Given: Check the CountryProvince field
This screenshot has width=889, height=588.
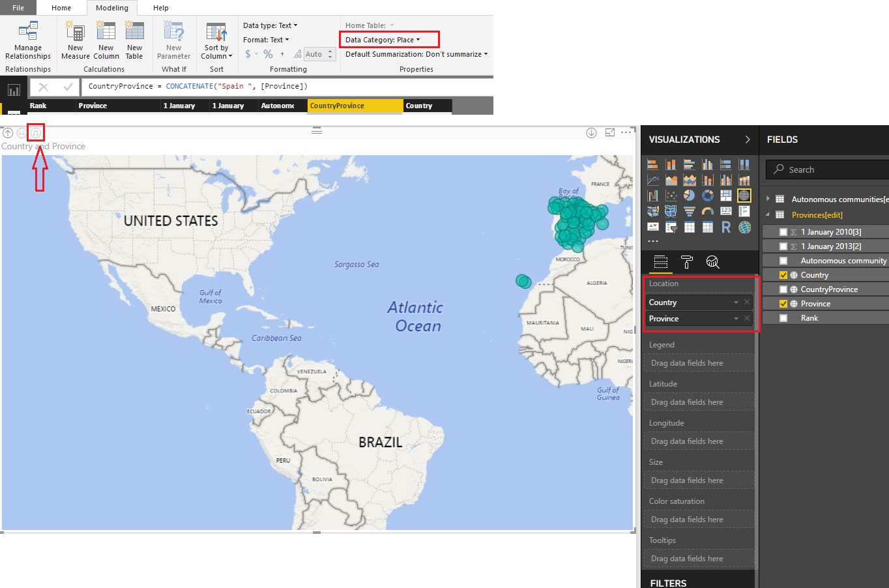Looking at the screenshot, I should tap(783, 289).
